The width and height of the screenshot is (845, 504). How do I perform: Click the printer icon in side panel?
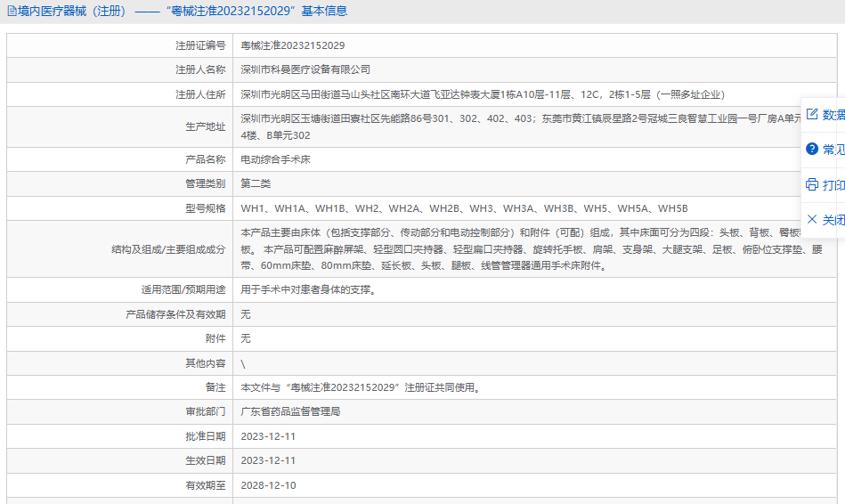811,185
